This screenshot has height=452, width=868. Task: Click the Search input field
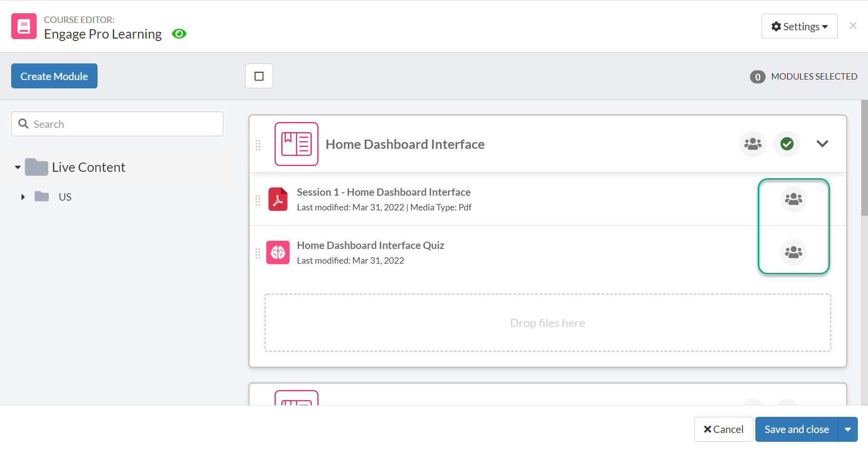pyautogui.click(x=117, y=124)
